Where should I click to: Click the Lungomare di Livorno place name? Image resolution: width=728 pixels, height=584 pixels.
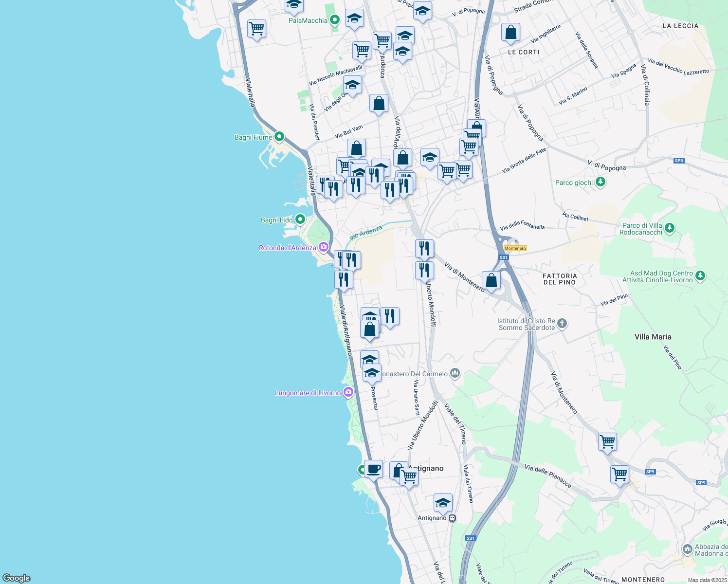tap(308, 393)
